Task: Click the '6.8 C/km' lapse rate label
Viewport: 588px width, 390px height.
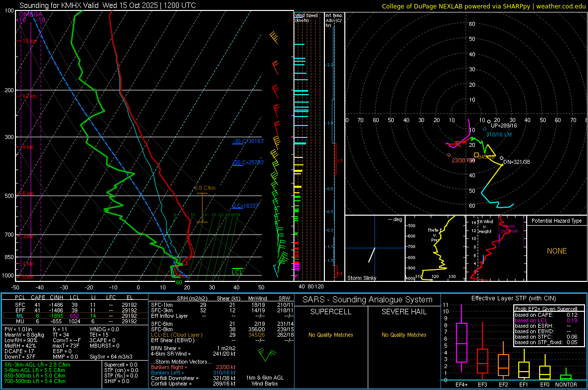Action: (x=205, y=188)
